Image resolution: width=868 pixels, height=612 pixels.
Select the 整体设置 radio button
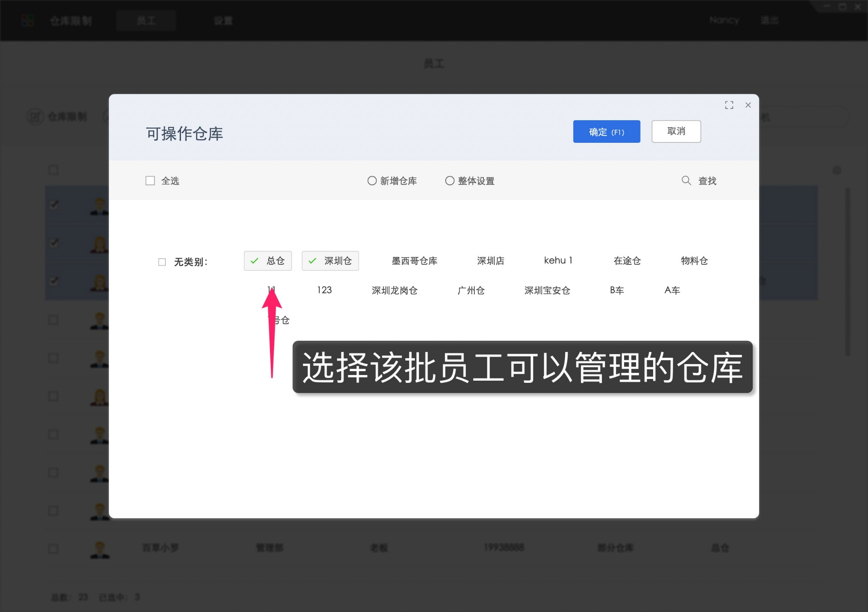pyautogui.click(x=450, y=181)
